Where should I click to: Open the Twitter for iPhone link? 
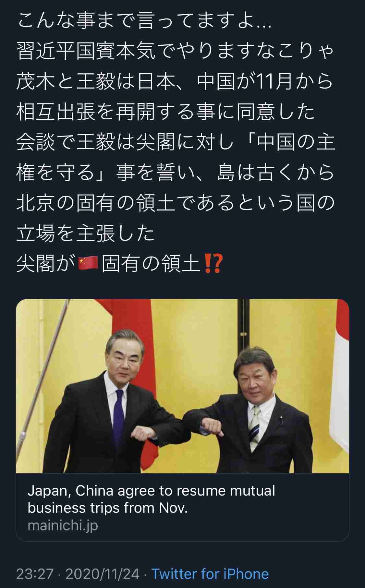coord(210,574)
